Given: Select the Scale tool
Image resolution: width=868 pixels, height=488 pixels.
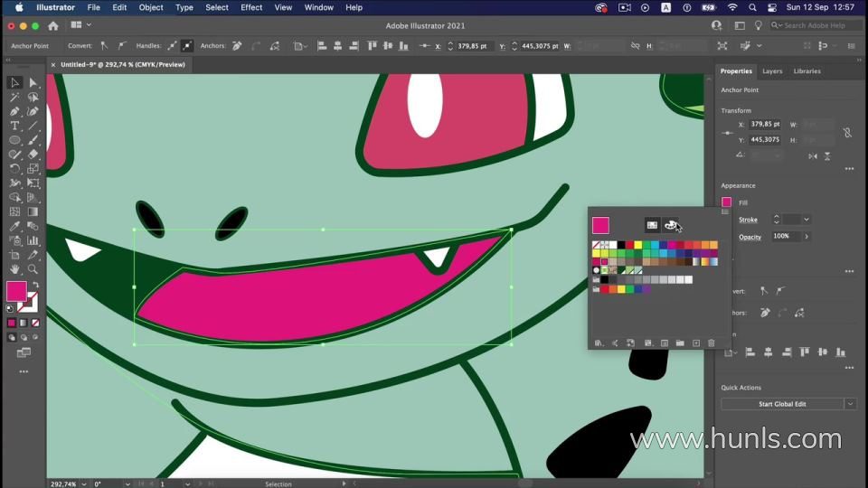Looking at the screenshot, I should (x=33, y=169).
